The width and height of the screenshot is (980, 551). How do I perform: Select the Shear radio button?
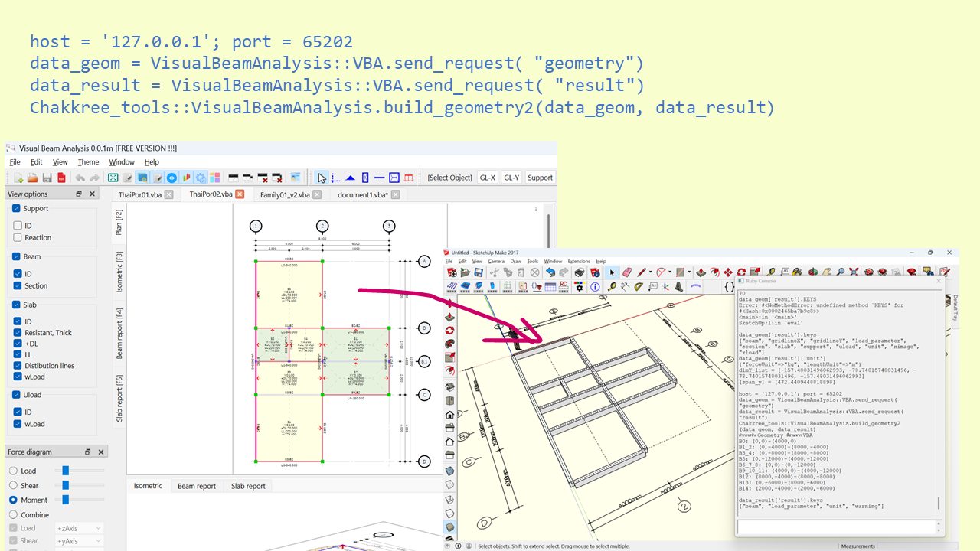(13, 486)
